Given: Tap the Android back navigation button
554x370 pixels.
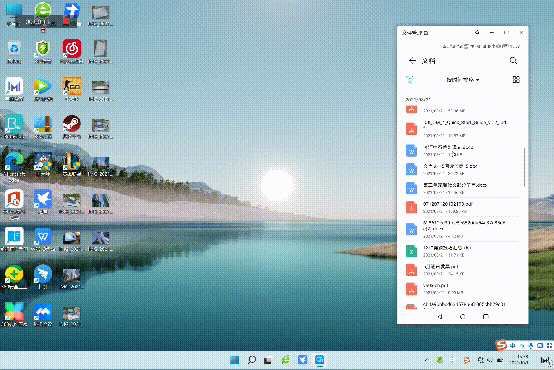Looking at the screenshot, I should pyautogui.click(x=440, y=317).
